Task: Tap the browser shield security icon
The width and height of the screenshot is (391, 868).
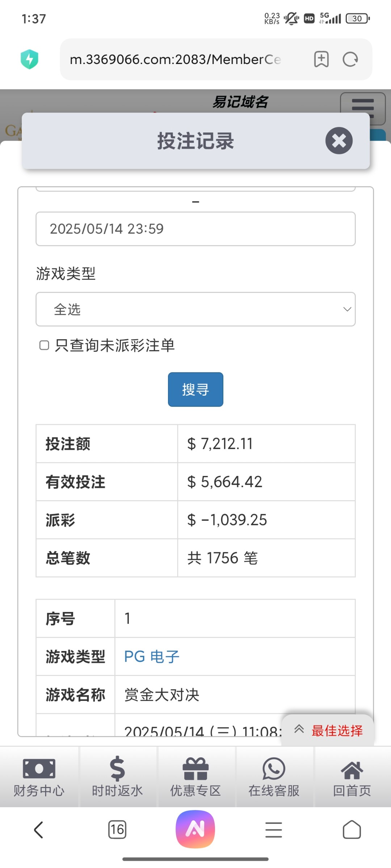Action: tap(30, 59)
